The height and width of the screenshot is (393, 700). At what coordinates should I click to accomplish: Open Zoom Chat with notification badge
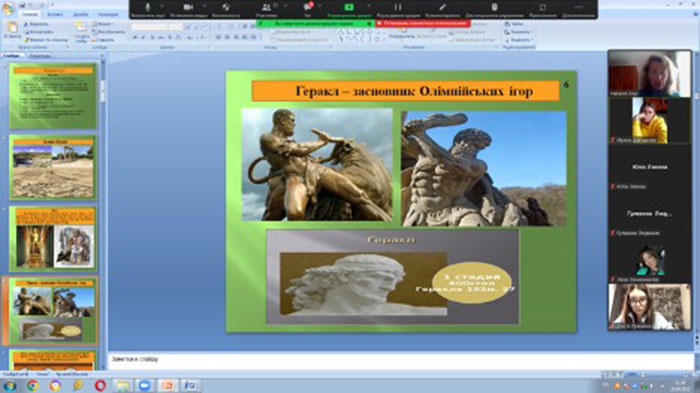tap(308, 7)
